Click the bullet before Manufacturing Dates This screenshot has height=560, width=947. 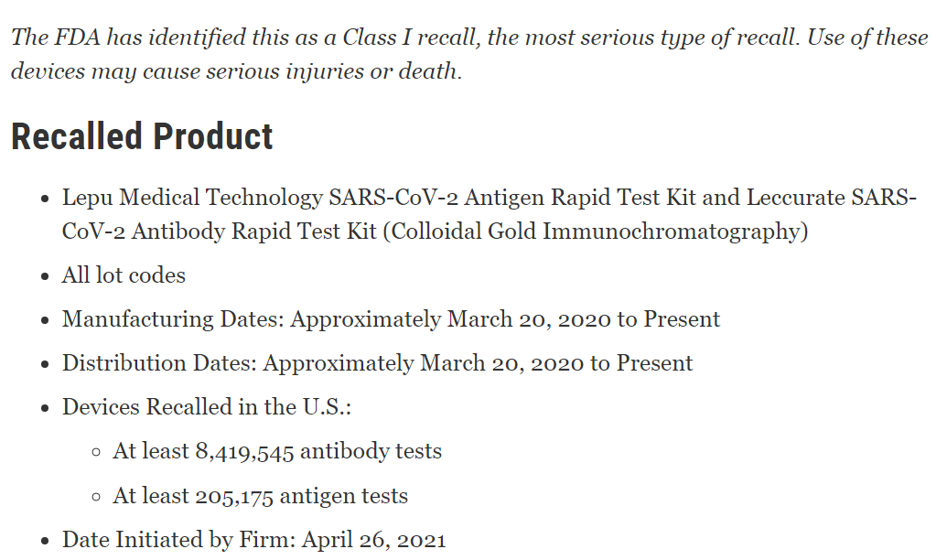(45, 321)
